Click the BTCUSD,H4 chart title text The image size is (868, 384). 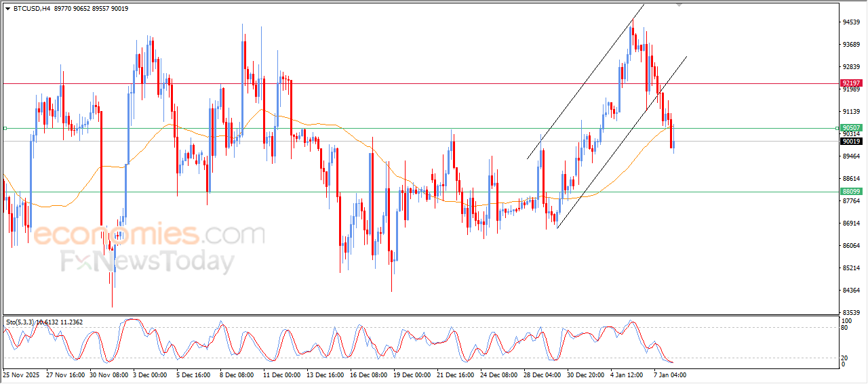31,9
